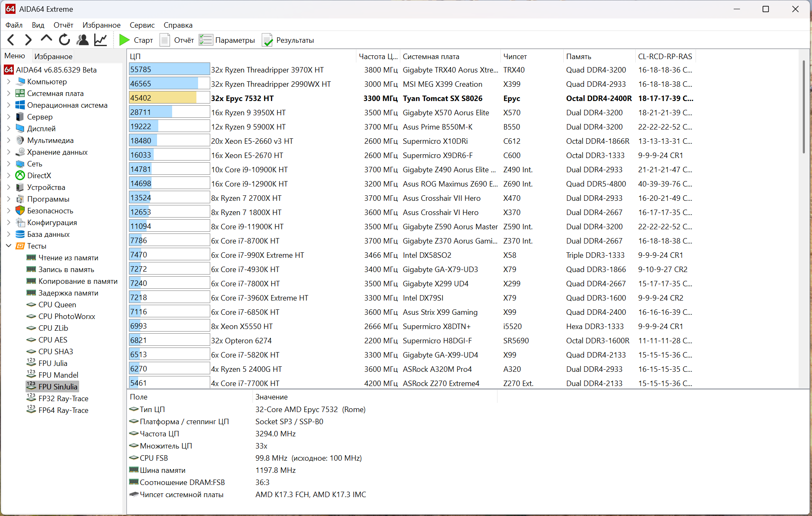
Task: Open the Parameters checklist icon
Action: [206, 40]
